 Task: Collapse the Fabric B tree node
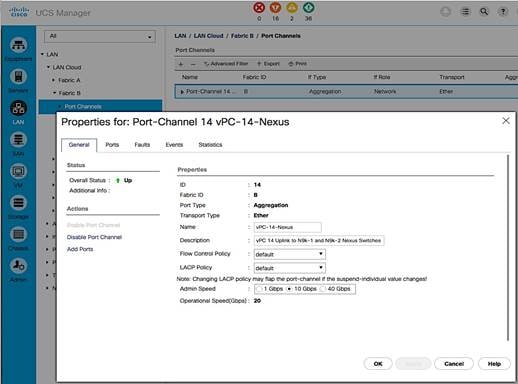pyautogui.click(x=55, y=93)
